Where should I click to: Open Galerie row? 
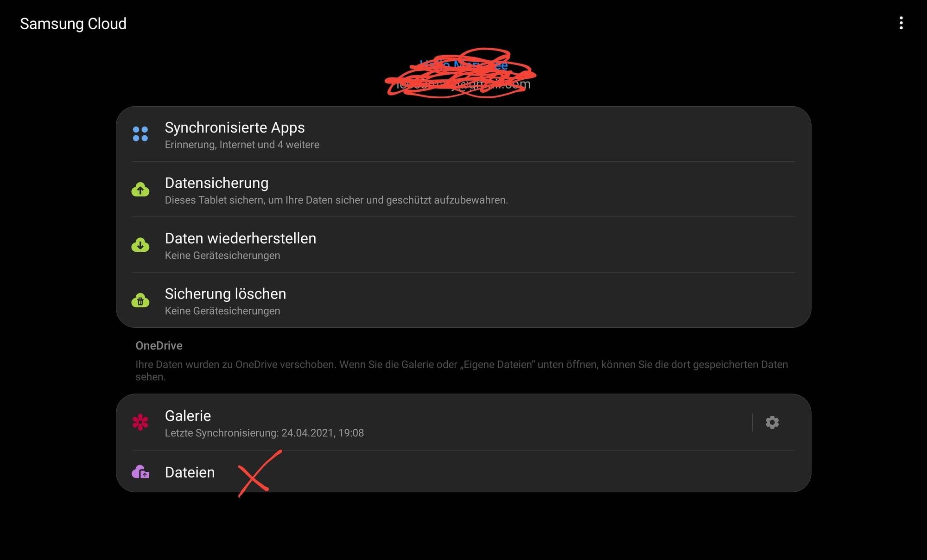tap(433, 422)
